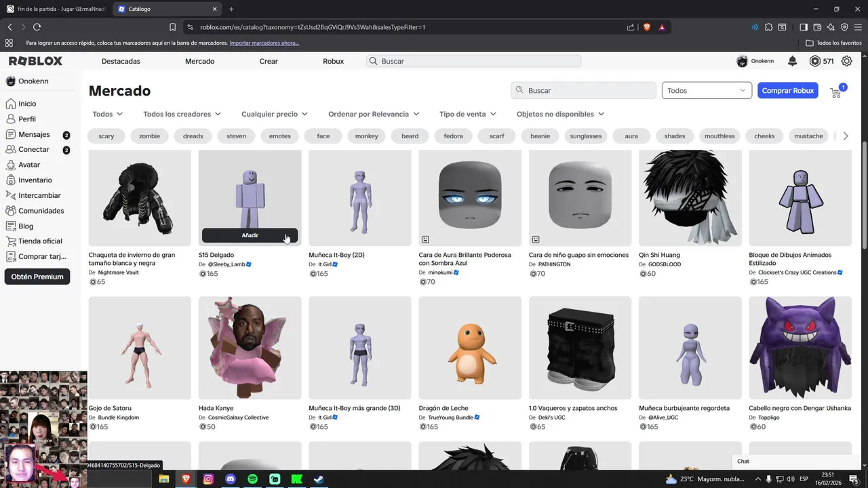This screenshot has height=488, width=868.
Task: Open the Dragón de Leche thumbnail
Action: pos(470,348)
